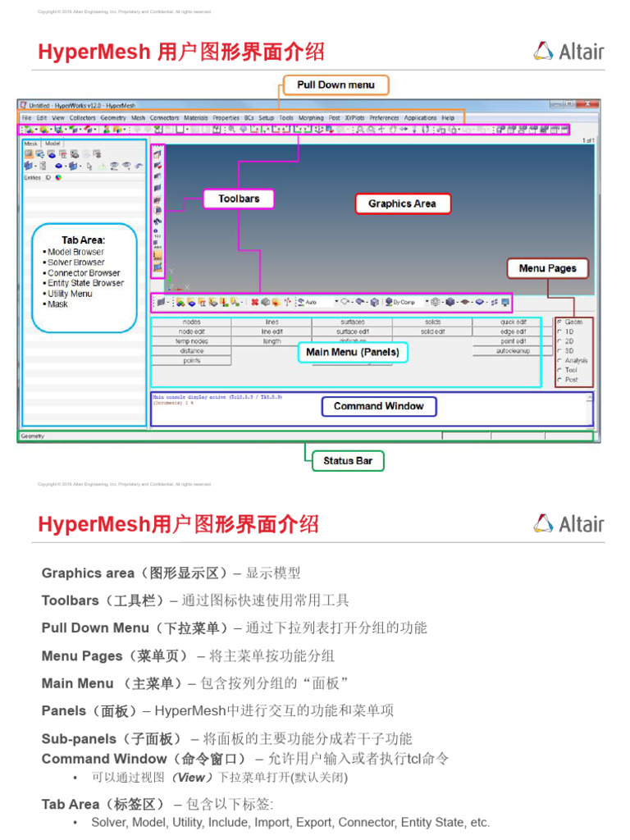Open the green person User Profiles icon

106,129
